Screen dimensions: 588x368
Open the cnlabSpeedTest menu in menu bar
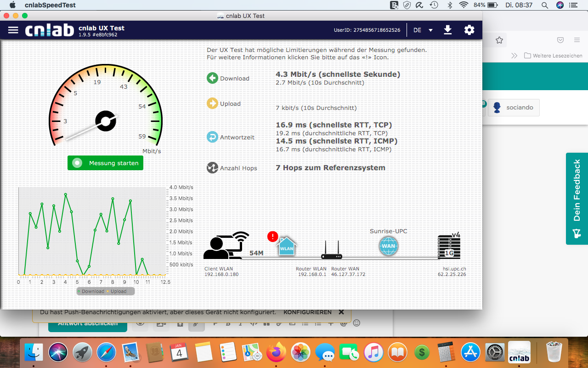coord(50,5)
